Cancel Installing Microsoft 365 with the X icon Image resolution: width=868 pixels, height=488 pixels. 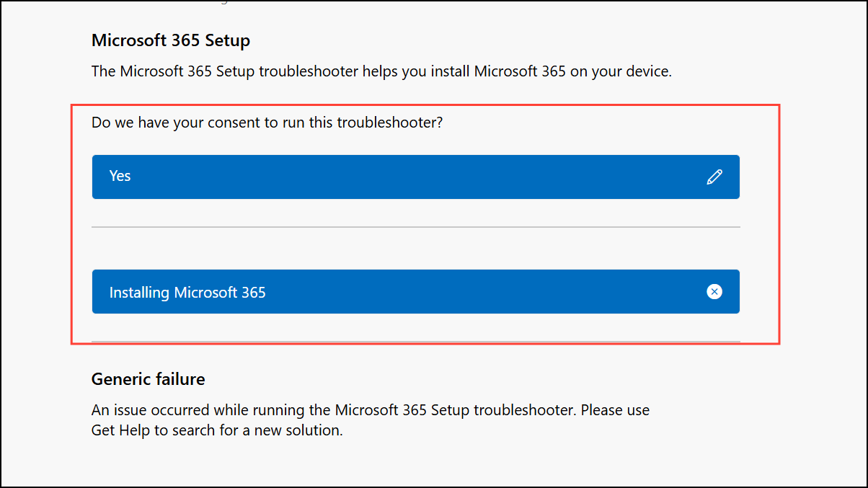coord(714,291)
